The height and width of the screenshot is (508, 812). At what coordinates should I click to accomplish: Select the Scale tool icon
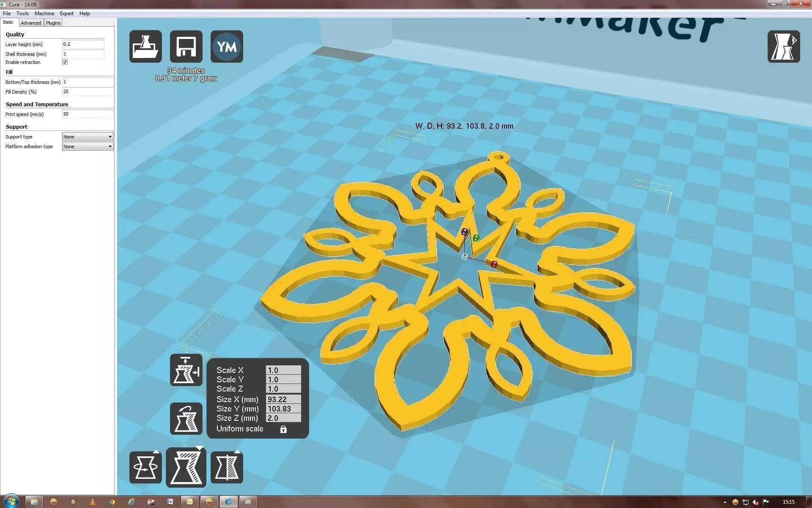186,467
